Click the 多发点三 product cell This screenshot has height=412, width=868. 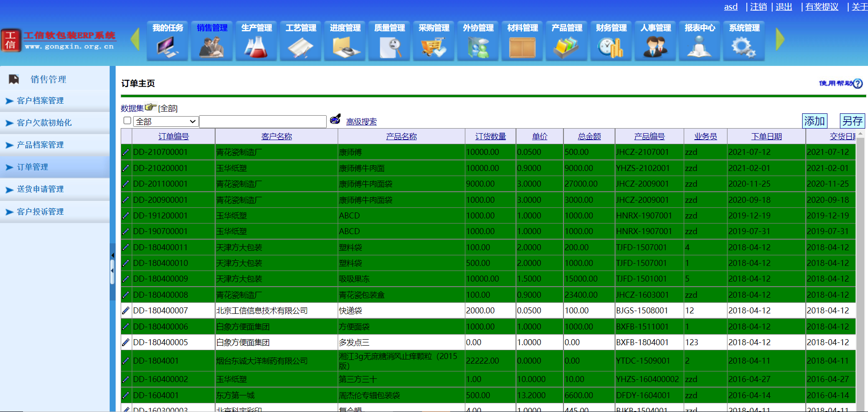point(401,342)
